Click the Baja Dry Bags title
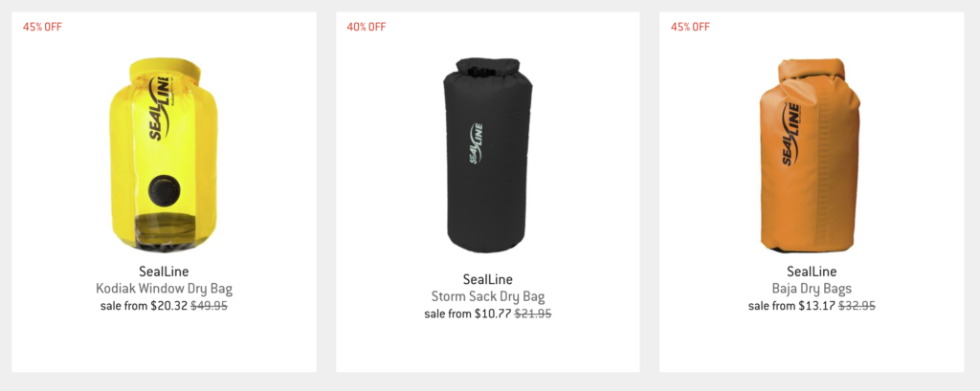The image size is (980, 391). click(812, 290)
